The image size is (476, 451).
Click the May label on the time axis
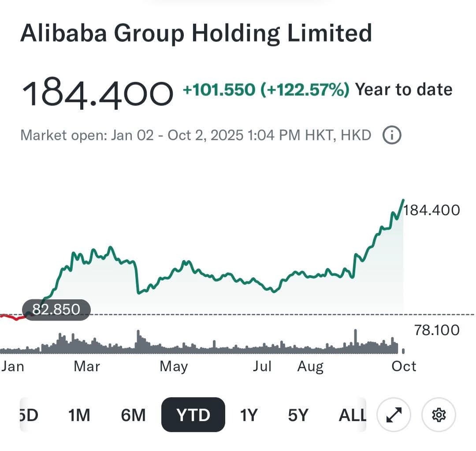tap(174, 366)
